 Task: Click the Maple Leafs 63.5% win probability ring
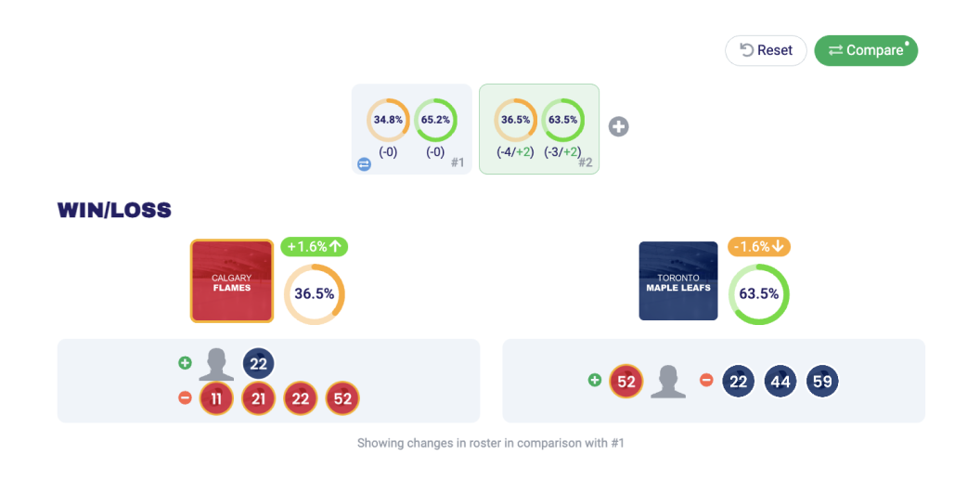pyautogui.click(x=758, y=293)
